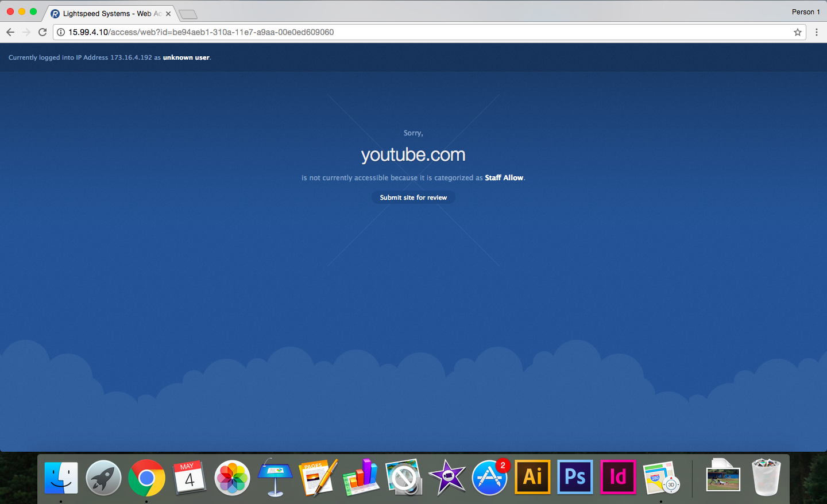Launch Numbers from the dock
The height and width of the screenshot is (504, 827).
[361, 478]
